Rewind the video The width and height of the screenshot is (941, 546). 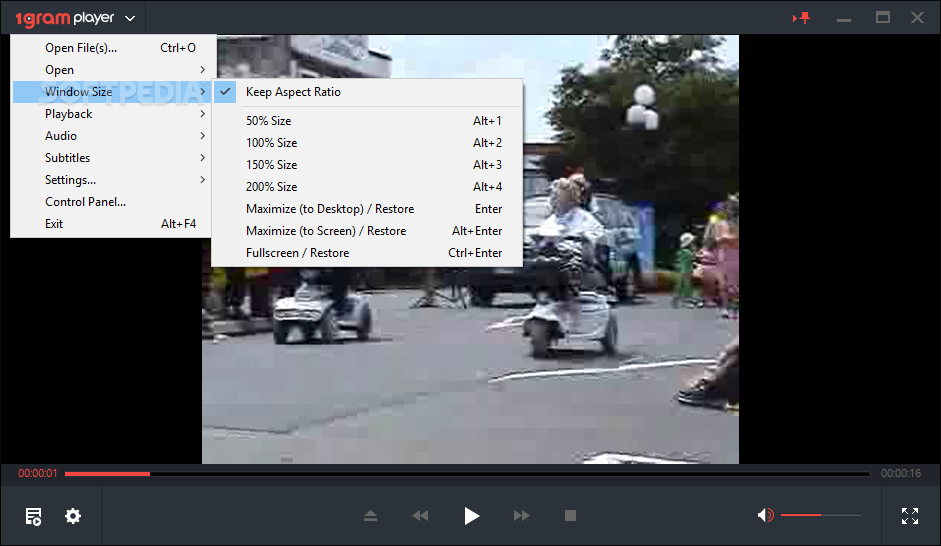click(420, 515)
